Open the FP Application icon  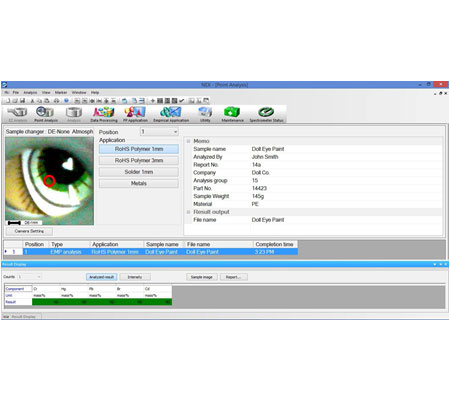tap(135, 114)
